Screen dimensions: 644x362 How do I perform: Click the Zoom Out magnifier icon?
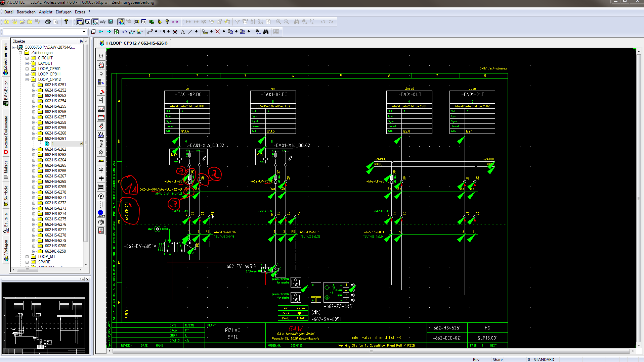tap(286, 22)
